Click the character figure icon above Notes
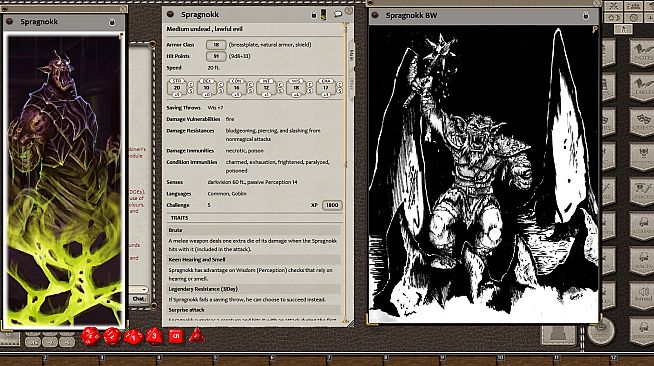The image size is (654, 366). (x=623, y=29)
